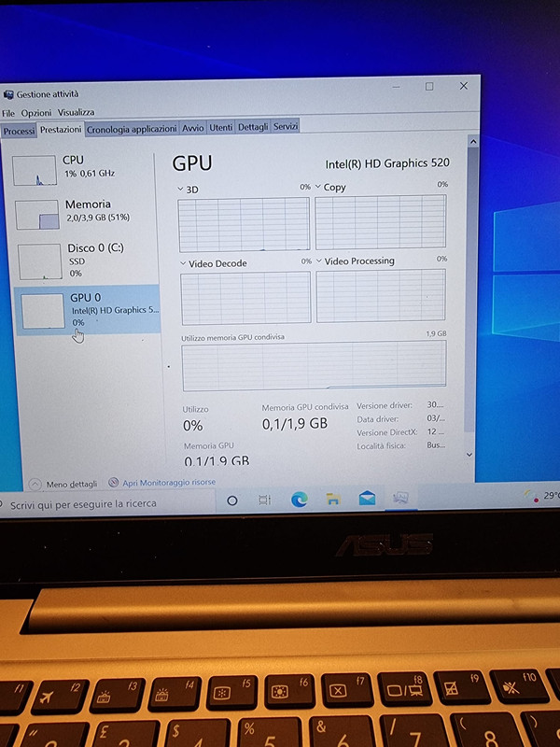Open File Explorer from the taskbar
This screenshot has height=747, width=560.
333,499
